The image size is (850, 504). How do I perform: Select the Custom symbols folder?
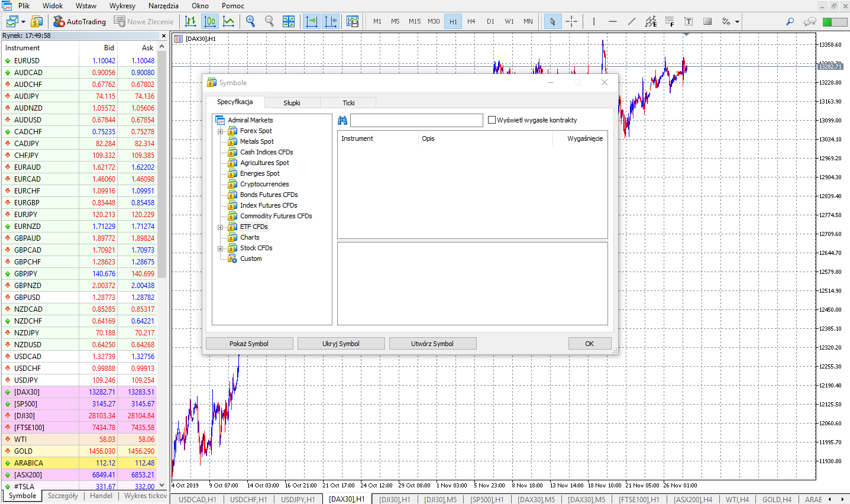point(251,259)
